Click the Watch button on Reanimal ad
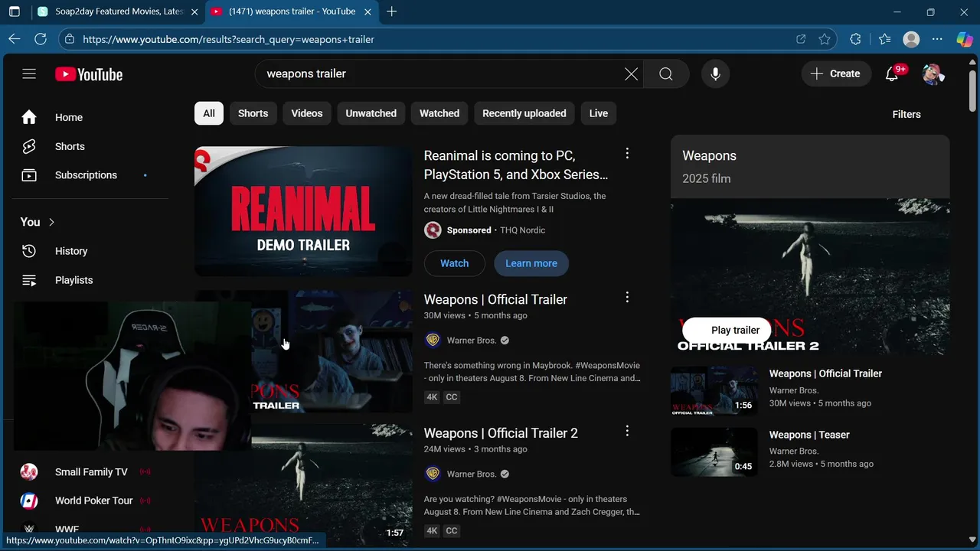 point(455,263)
